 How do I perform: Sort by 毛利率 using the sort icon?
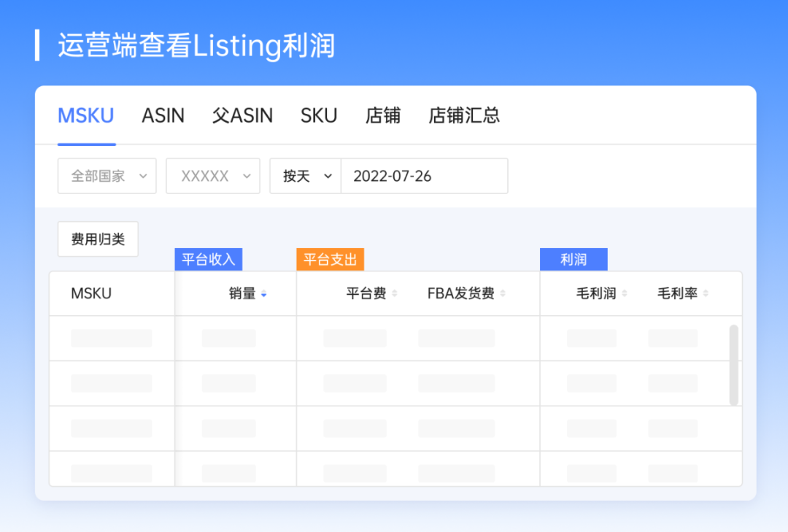tap(706, 293)
